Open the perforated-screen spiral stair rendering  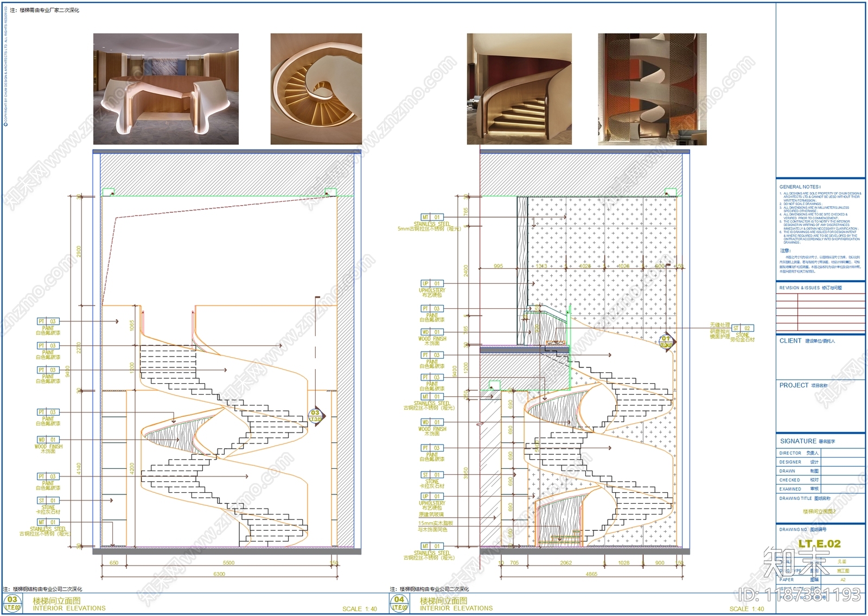[x=652, y=89]
